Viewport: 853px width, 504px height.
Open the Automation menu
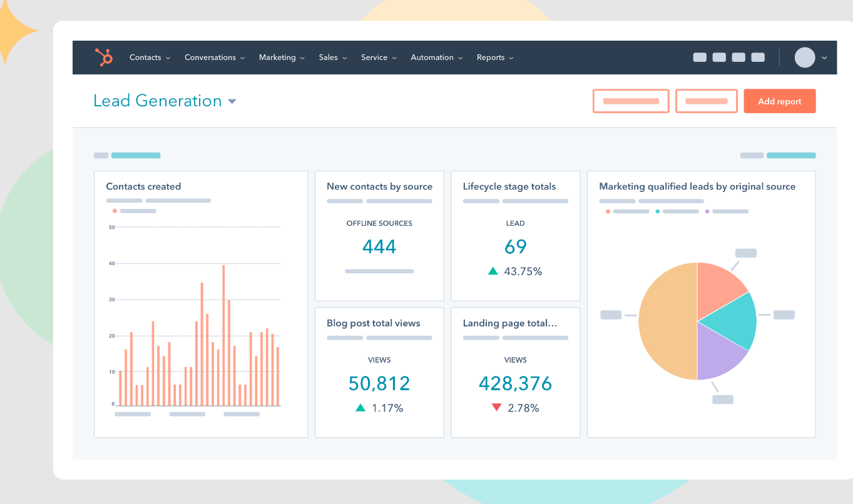(x=436, y=58)
